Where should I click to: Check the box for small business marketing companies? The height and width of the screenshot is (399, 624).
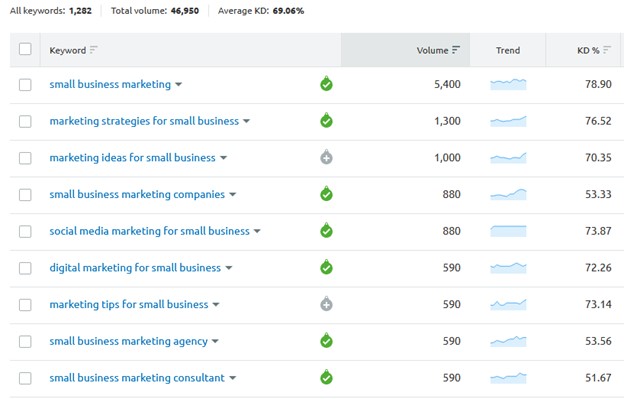(25, 195)
